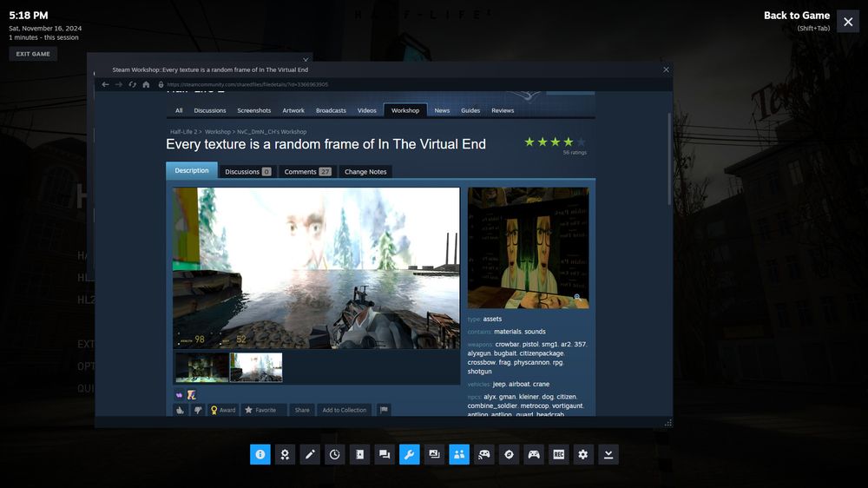Image resolution: width=868 pixels, height=488 pixels.
Task: Click the Share button
Action: coord(302,410)
